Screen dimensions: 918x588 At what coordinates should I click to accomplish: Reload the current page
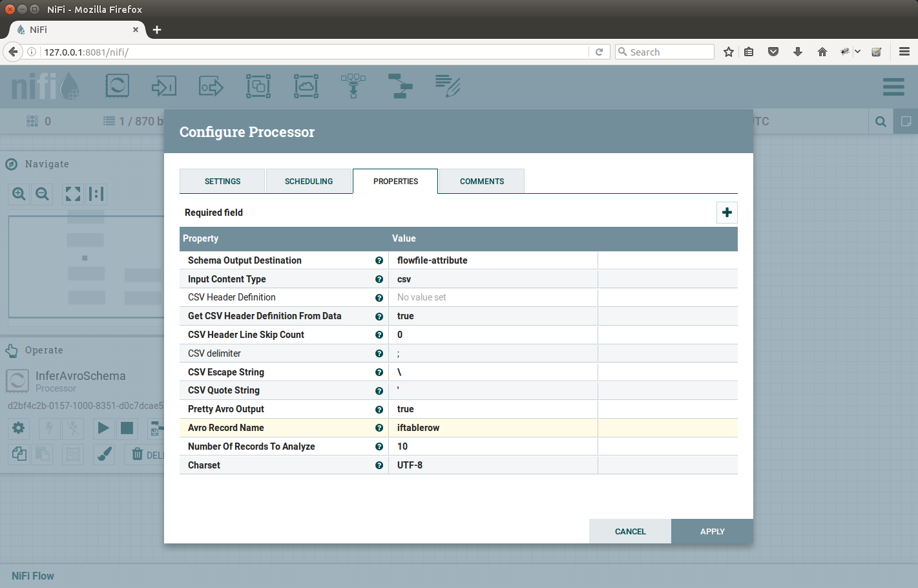(599, 52)
